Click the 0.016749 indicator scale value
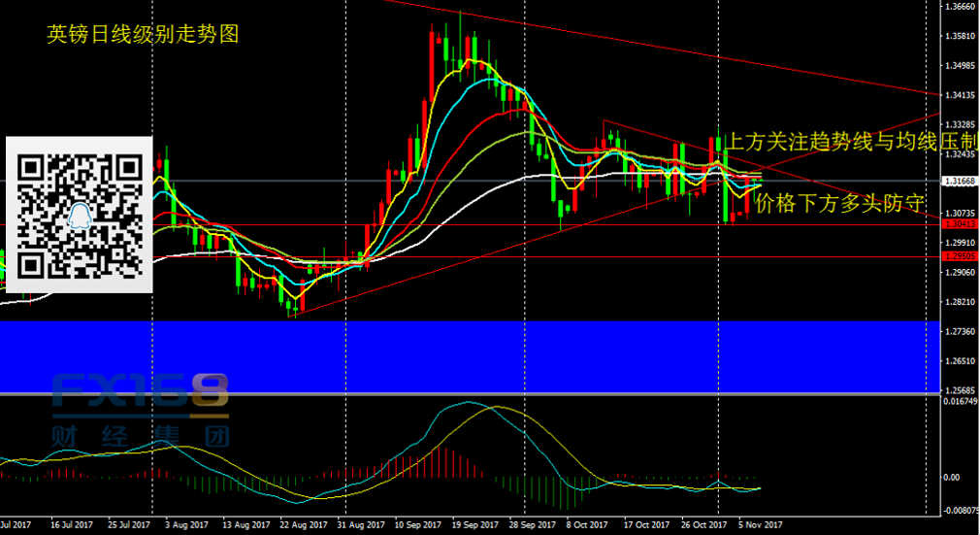The image size is (980, 535). point(960,400)
